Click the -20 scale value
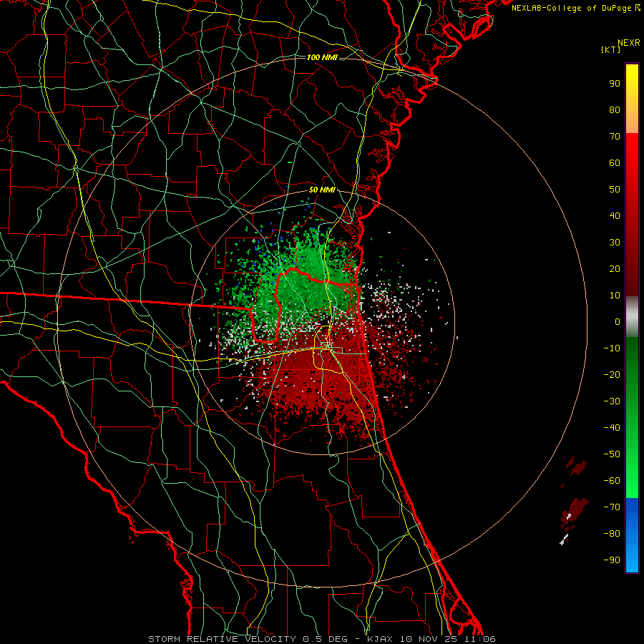The height and width of the screenshot is (644, 644). click(612, 375)
